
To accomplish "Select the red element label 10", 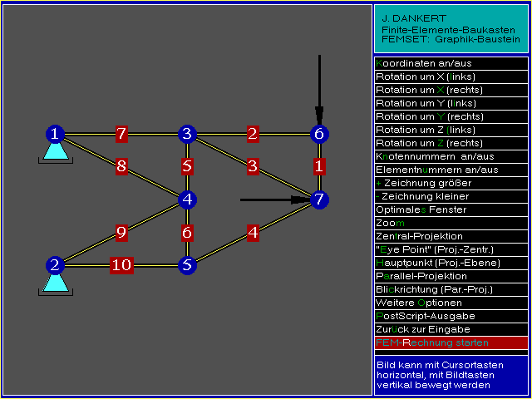I will [121, 266].
